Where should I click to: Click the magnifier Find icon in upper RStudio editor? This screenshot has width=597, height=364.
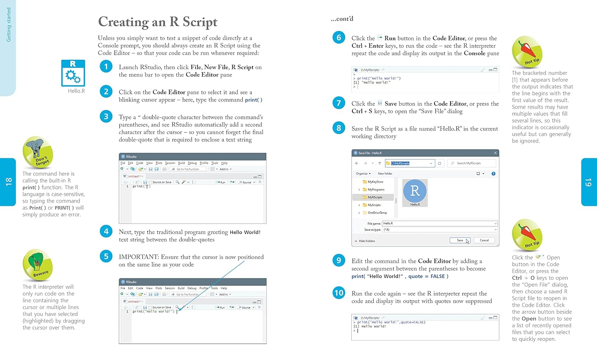click(x=178, y=182)
